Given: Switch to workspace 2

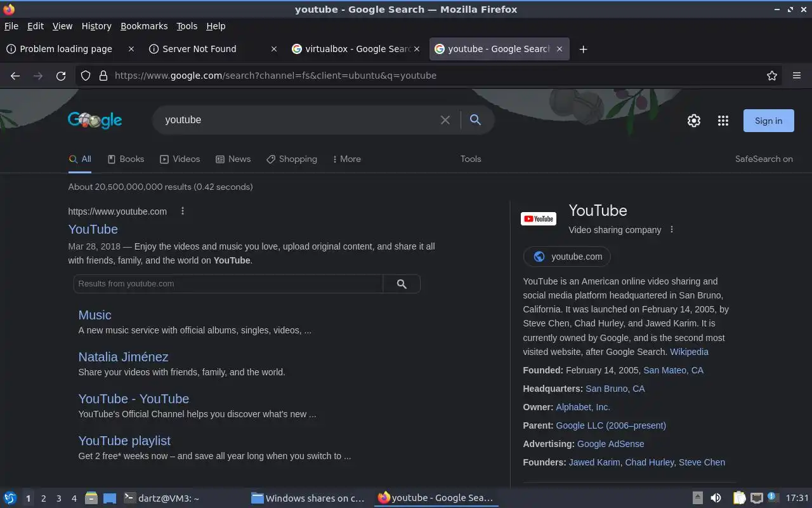Looking at the screenshot, I should [x=43, y=498].
